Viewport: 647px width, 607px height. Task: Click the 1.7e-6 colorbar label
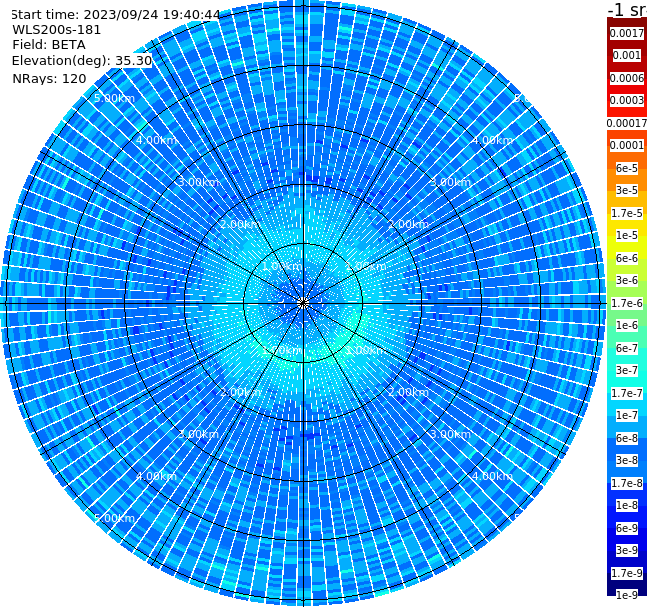tap(627, 303)
